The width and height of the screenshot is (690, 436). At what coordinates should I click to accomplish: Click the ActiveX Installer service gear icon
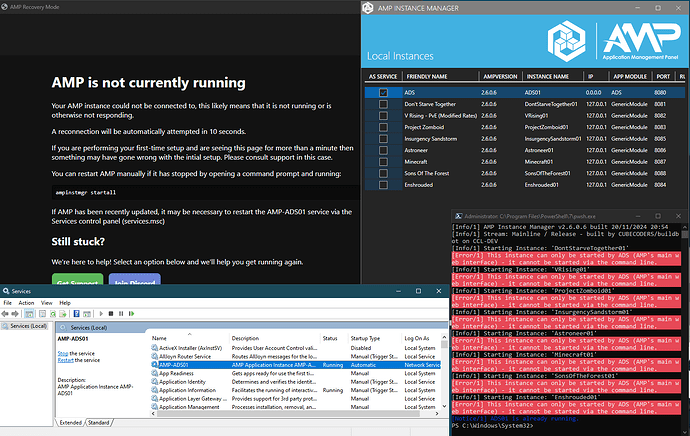154,348
